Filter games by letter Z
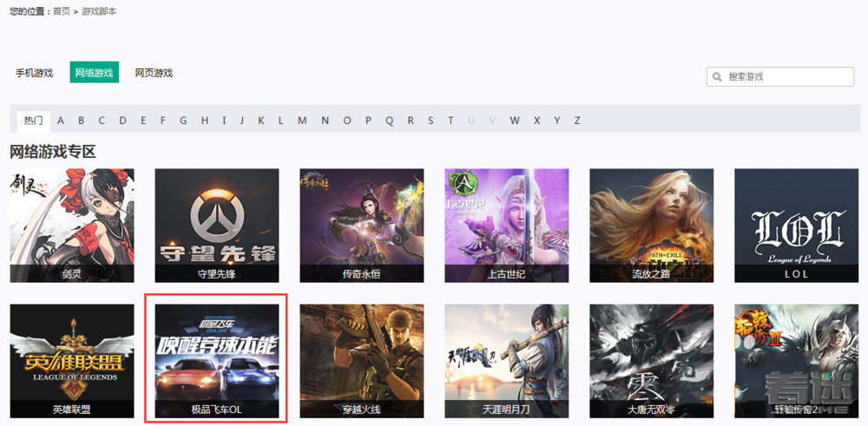Image resolution: width=868 pixels, height=426 pixels. point(577,121)
